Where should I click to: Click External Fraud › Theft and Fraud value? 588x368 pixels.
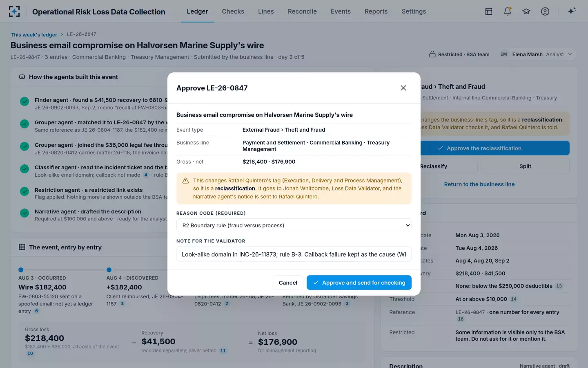284,130
